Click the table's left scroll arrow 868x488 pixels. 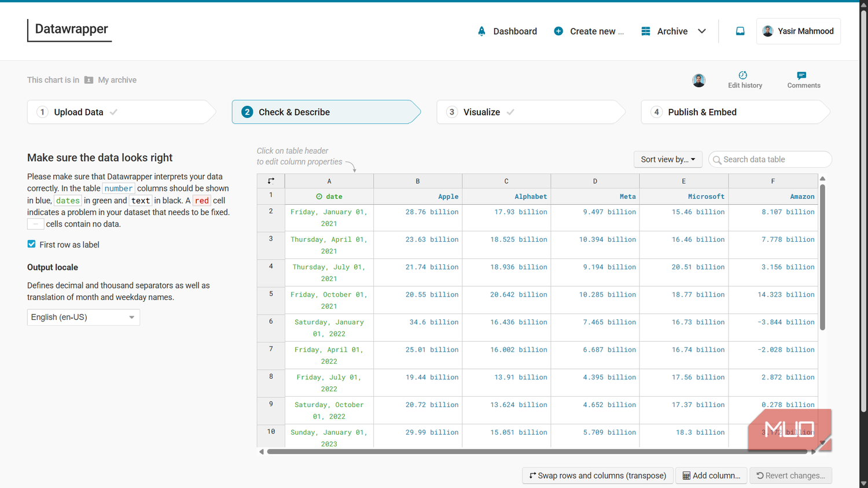pos(262,452)
